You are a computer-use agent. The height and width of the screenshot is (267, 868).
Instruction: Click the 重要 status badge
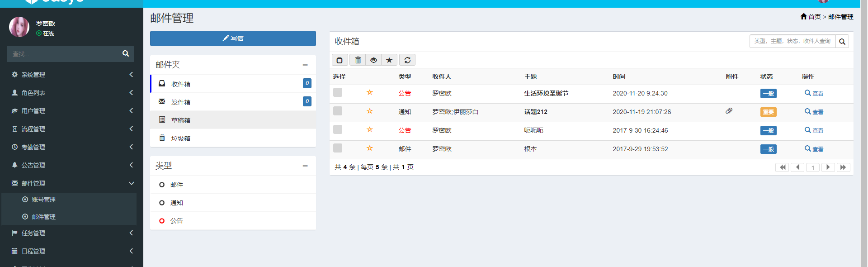click(x=768, y=112)
